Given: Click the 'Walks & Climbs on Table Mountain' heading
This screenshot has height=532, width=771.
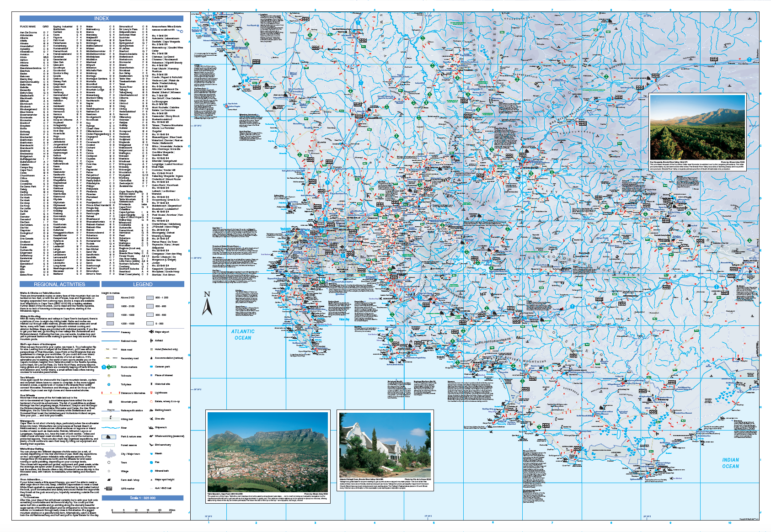Looking at the screenshot, I should [x=40, y=293].
